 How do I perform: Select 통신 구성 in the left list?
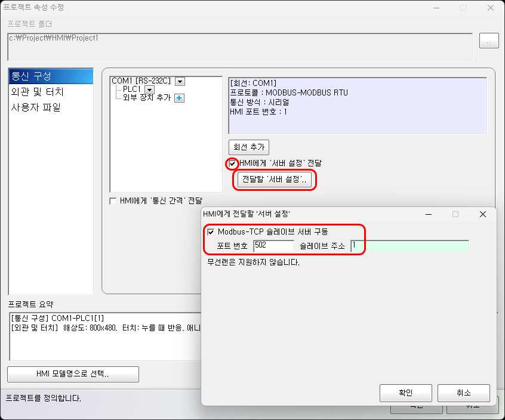[x=51, y=76]
